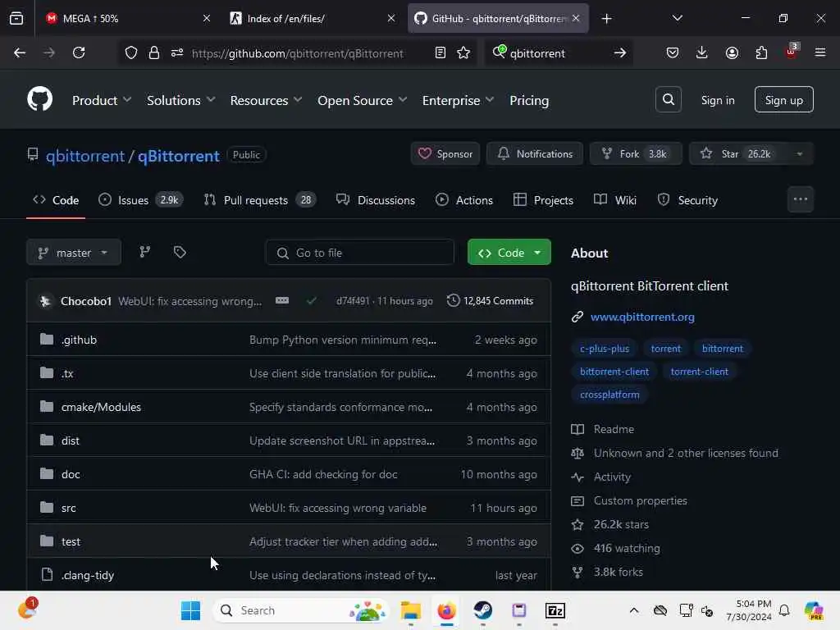Image resolution: width=840 pixels, height=630 pixels.
Task: Open the Extensions puzzle icon
Action: 761,52
